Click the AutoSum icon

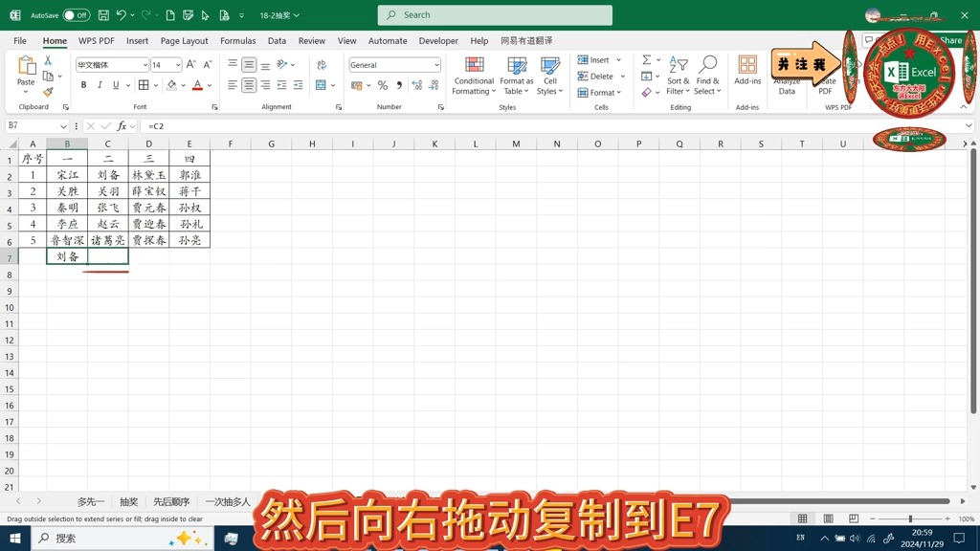647,59
